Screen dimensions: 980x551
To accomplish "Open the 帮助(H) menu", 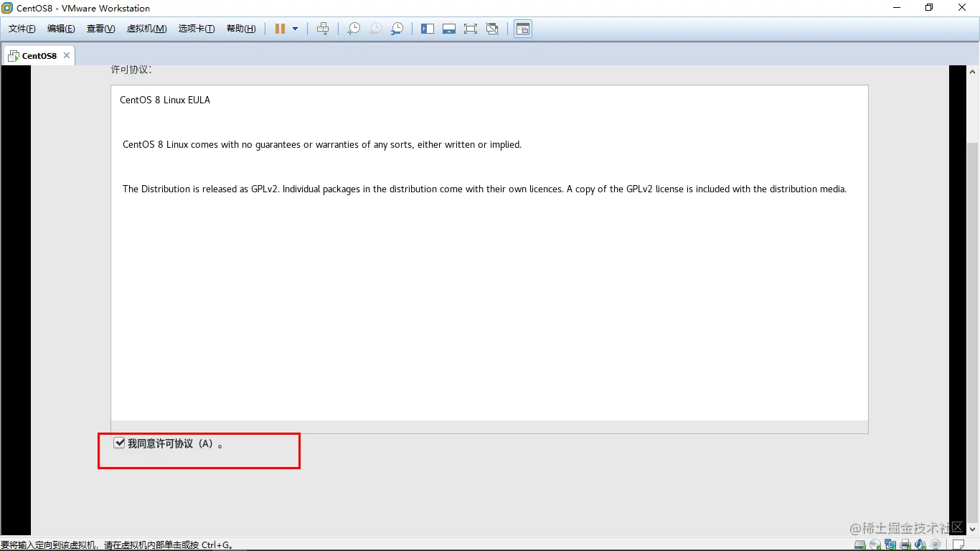I will point(241,29).
